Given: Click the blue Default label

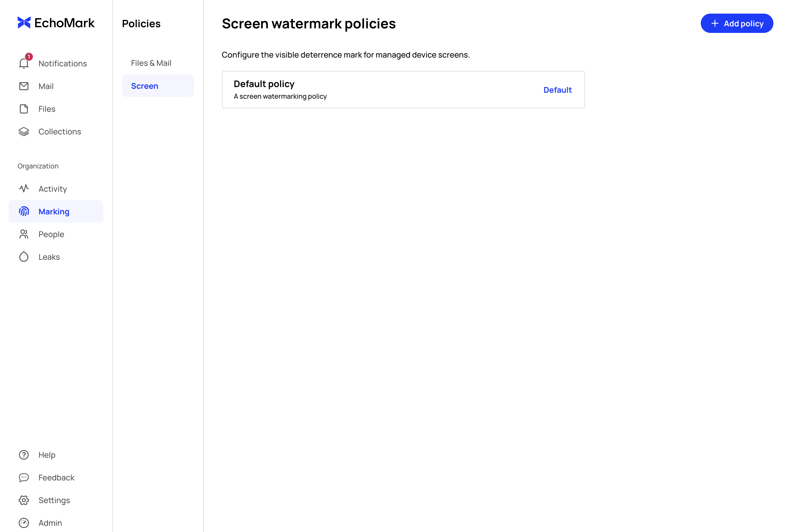Looking at the screenshot, I should click(x=558, y=90).
